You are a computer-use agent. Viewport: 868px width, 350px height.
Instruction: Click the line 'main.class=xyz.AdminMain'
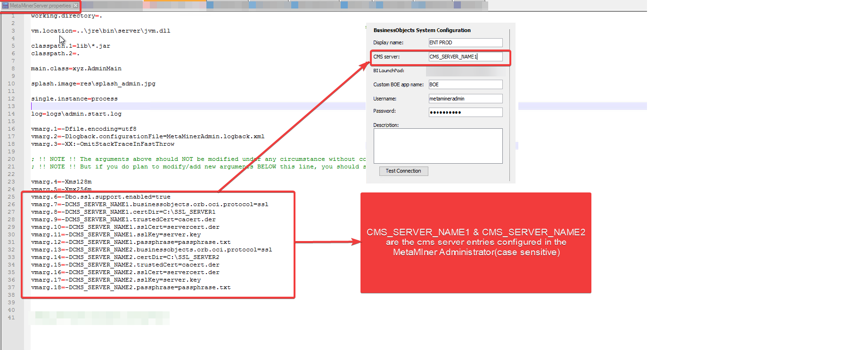(x=76, y=69)
